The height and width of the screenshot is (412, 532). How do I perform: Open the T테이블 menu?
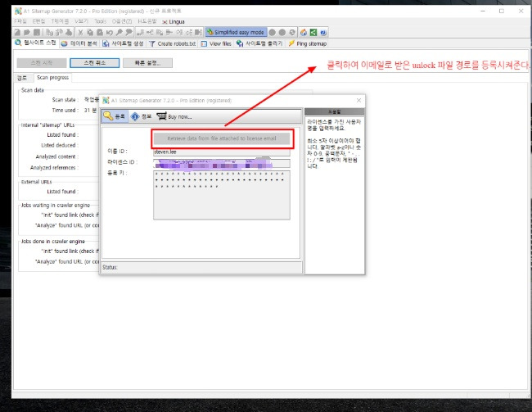tap(60, 21)
